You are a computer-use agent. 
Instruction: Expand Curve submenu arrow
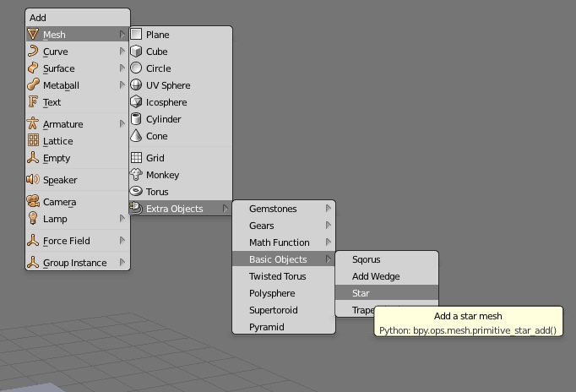coord(122,51)
